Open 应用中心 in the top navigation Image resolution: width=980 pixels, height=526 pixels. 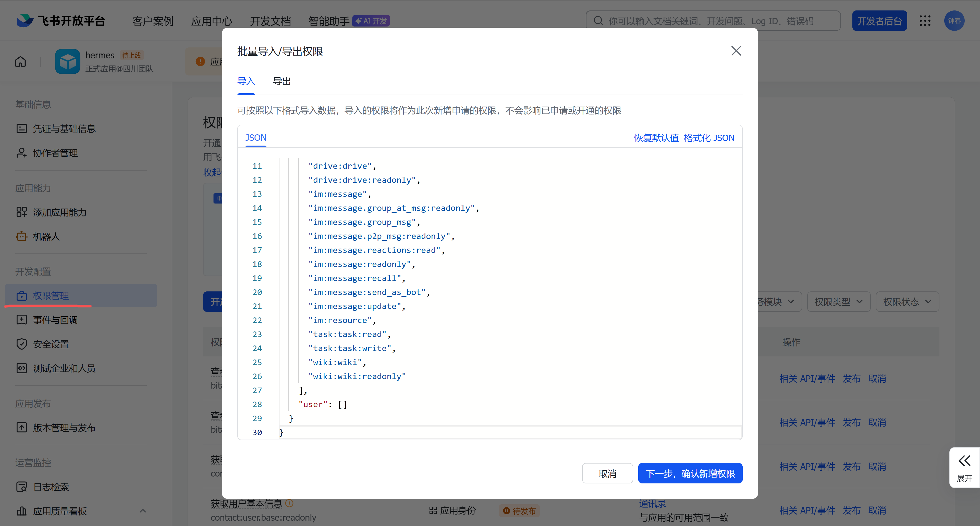tap(212, 21)
